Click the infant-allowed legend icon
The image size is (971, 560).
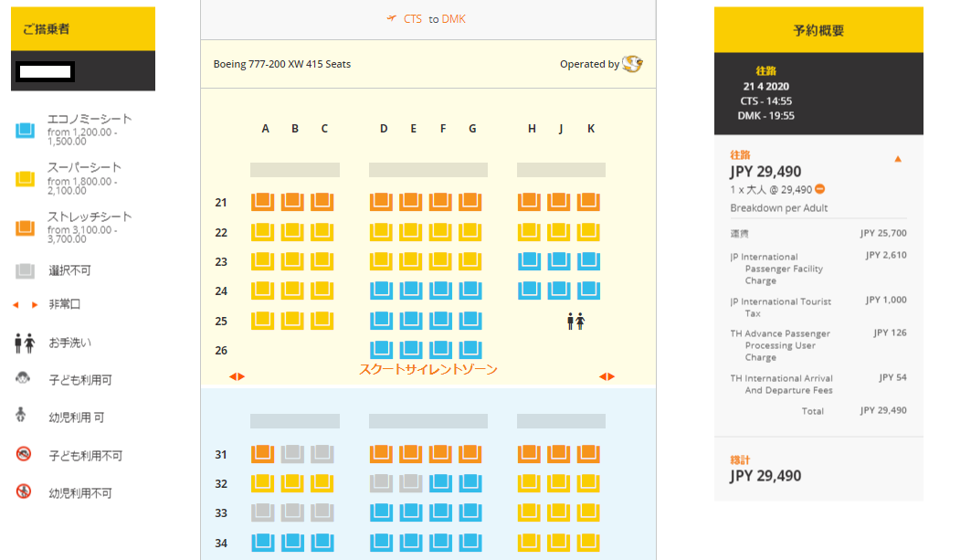click(x=21, y=415)
